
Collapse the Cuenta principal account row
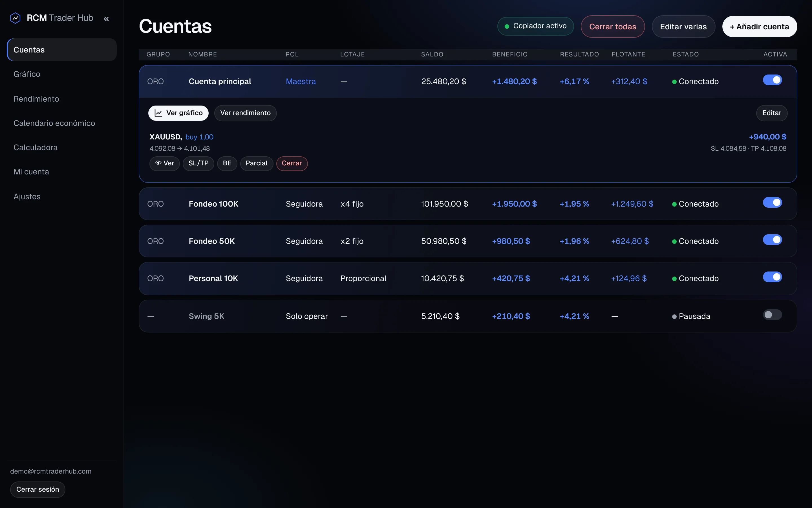(x=468, y=82)
